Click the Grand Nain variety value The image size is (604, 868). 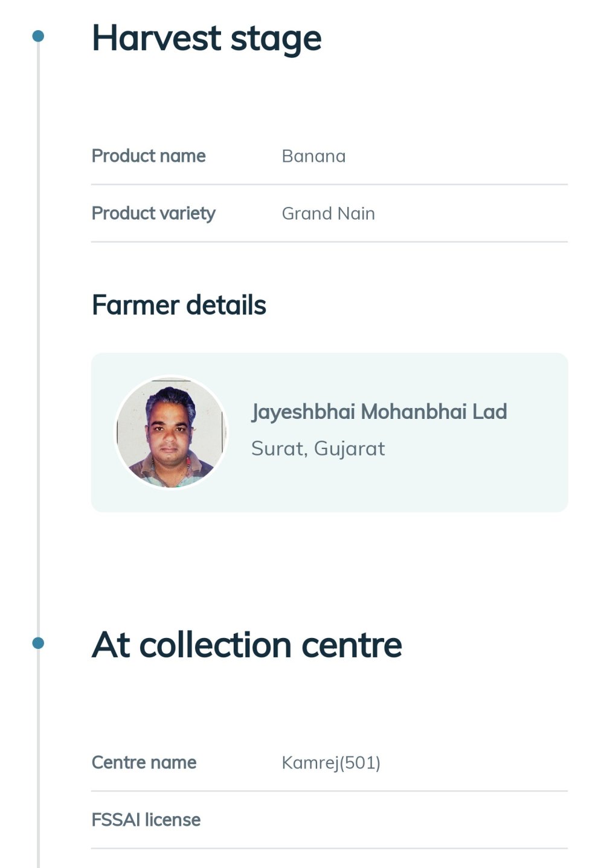(x=328, y=214)
